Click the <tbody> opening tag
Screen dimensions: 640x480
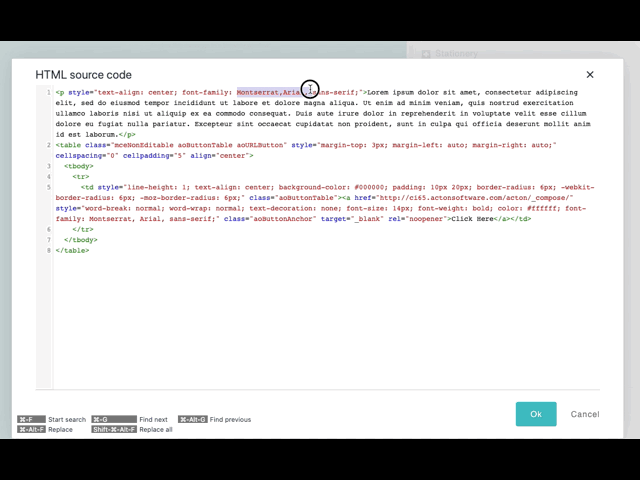[79, 166]
